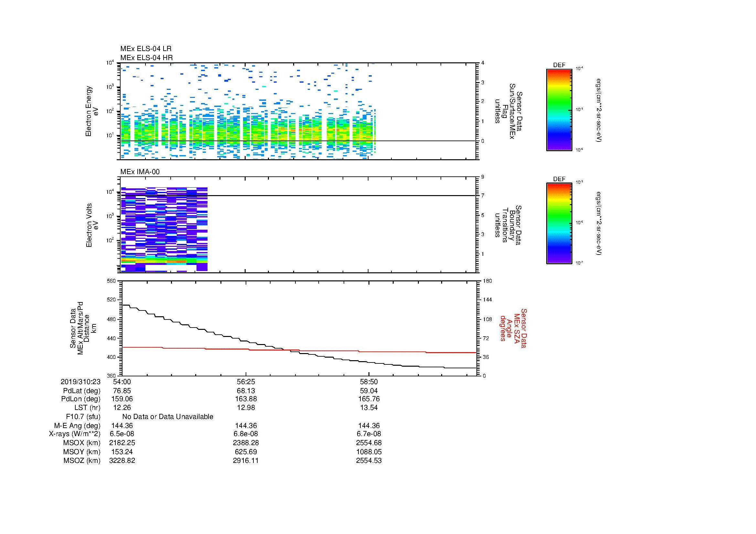Click the LST value 12.26
The image size is (756, 534).
point(122,408)
